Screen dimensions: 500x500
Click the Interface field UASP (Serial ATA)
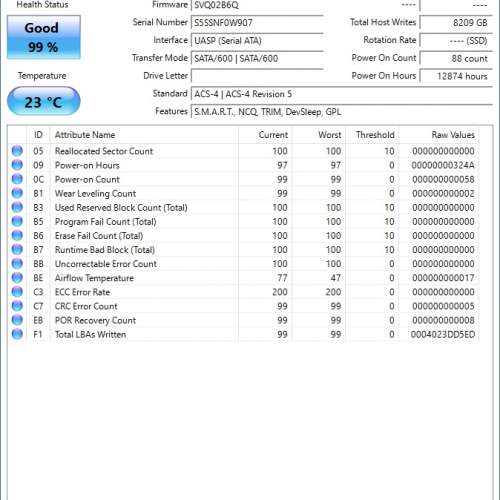(x=257, y=41)
